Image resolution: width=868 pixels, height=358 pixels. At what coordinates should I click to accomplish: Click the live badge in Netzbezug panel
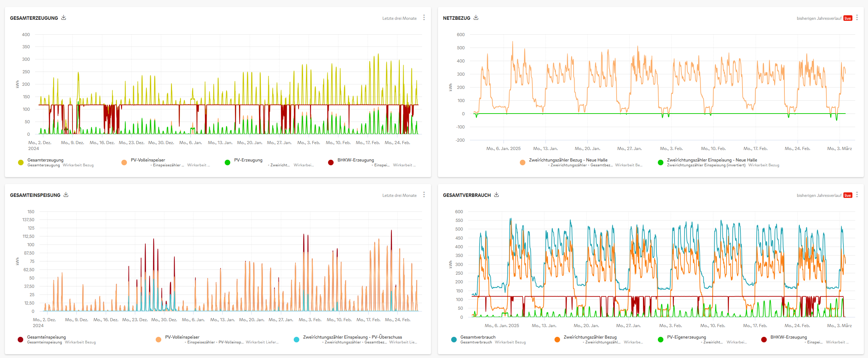848,18
